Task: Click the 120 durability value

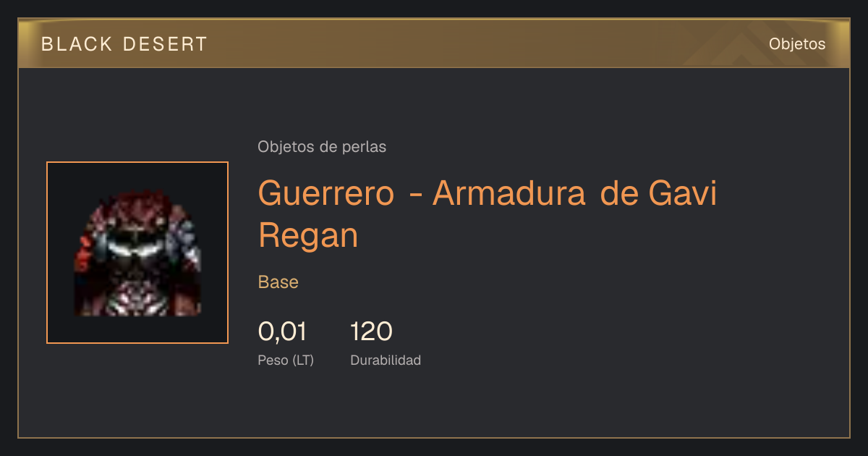Action: pyautogui.click(x=371, y=332)
